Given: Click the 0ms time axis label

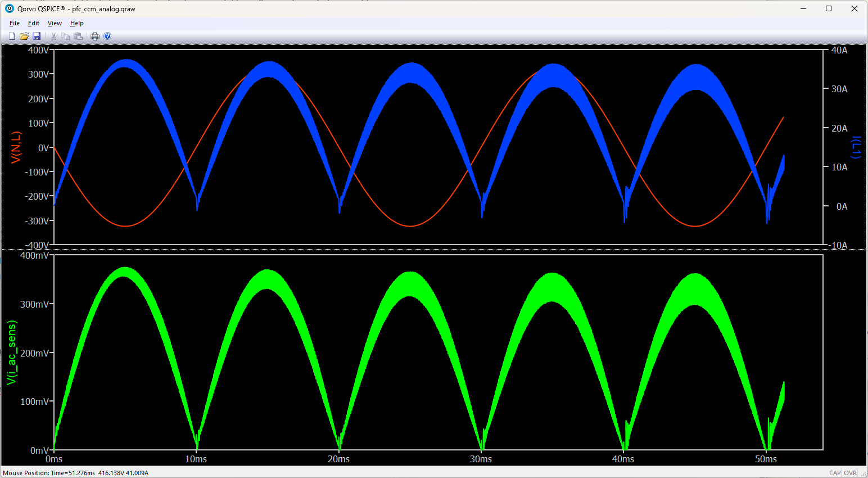Looking at the screenshot, I should point(54,459).
